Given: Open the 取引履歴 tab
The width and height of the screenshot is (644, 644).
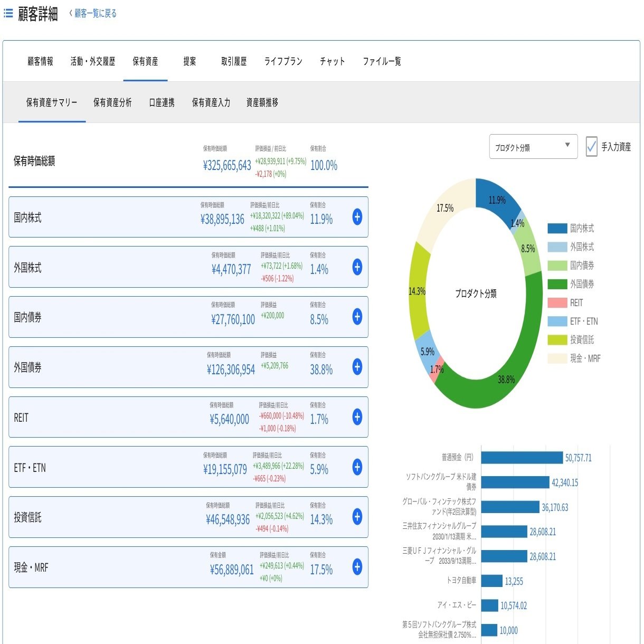Looking at the screenshot, I should 234,61.
